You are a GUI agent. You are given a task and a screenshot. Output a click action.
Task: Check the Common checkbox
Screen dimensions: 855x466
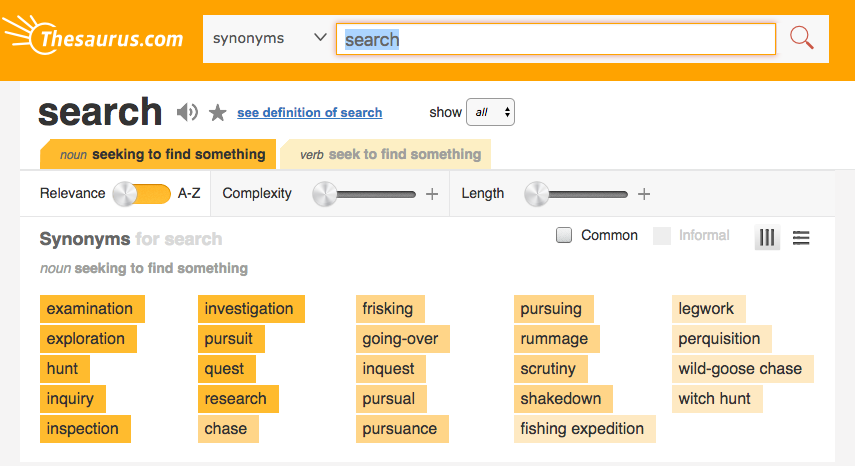point(564,235)
